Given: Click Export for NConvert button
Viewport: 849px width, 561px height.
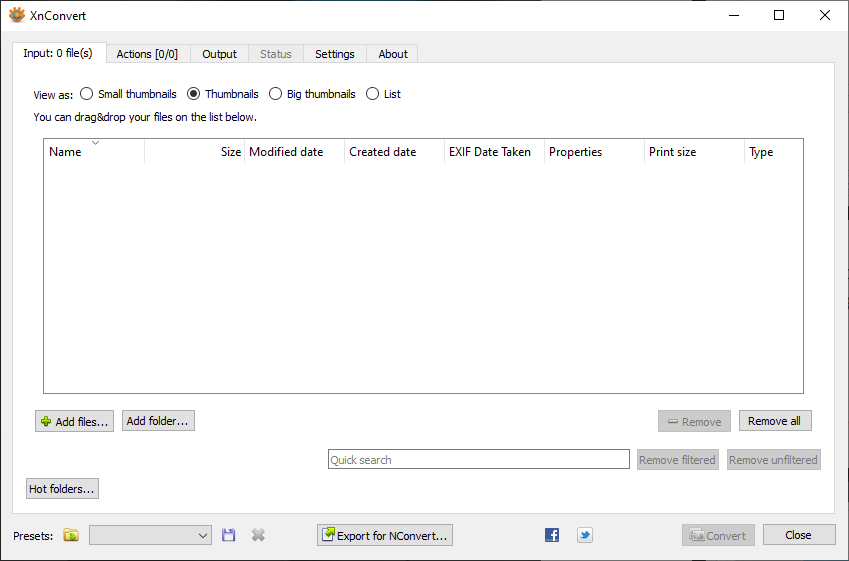Looking at the screenshot, I should click(385, 536).
